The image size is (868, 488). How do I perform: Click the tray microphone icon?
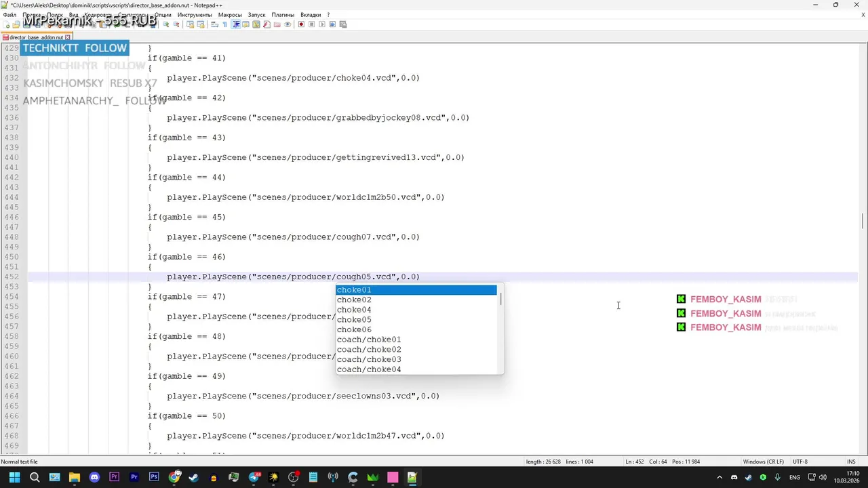pyautogui.click(x=777, y=477)
